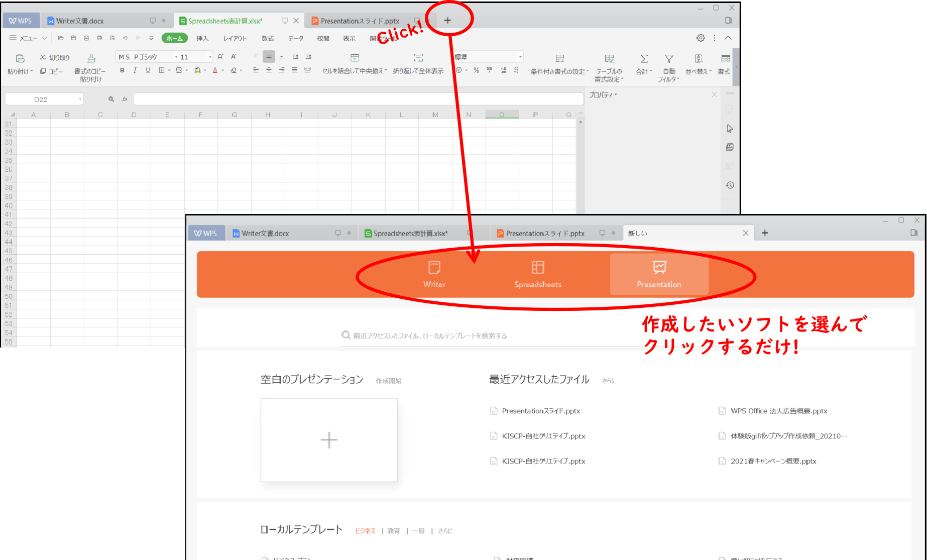Toggle middle vertical alignment button

(x=269, y=57)
